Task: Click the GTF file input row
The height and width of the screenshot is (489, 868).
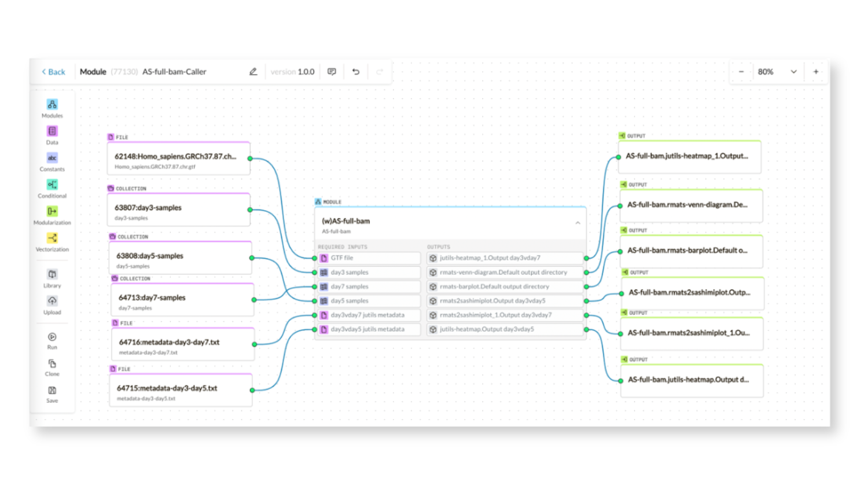Action: point(369,258)
